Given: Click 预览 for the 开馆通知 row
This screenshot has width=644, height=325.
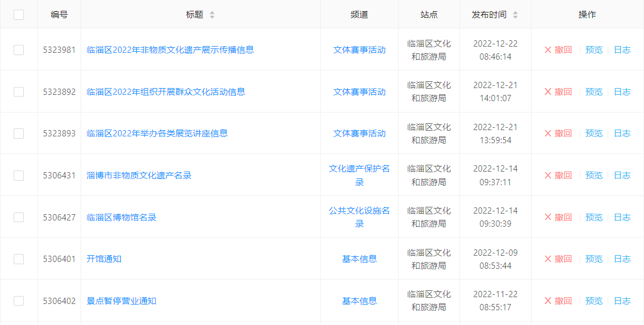Looking at the screenshot, I should pyautogui.click(x=593, y=259).
